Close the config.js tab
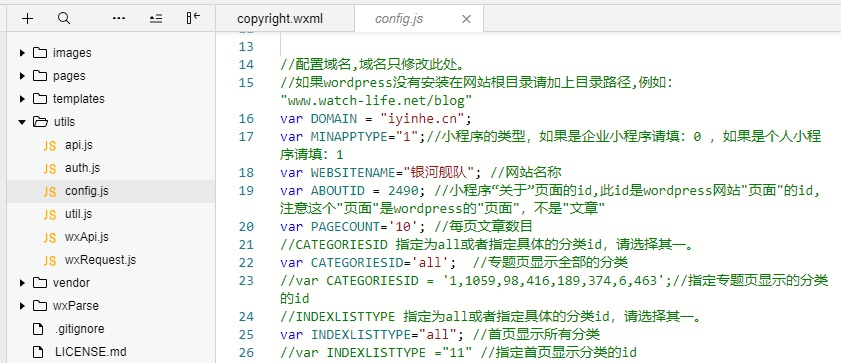The height and width of the screenshot is (363, 841). click(x=466, y=19)
